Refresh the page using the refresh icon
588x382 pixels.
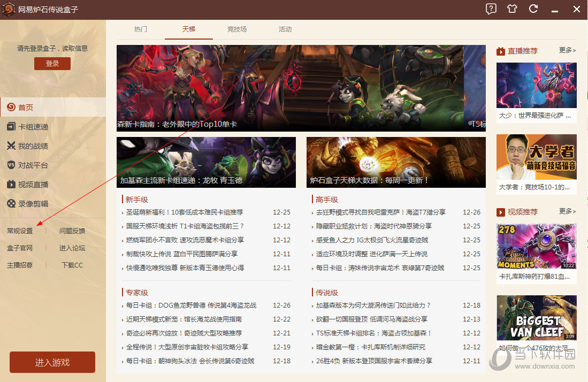coord(533,9)
